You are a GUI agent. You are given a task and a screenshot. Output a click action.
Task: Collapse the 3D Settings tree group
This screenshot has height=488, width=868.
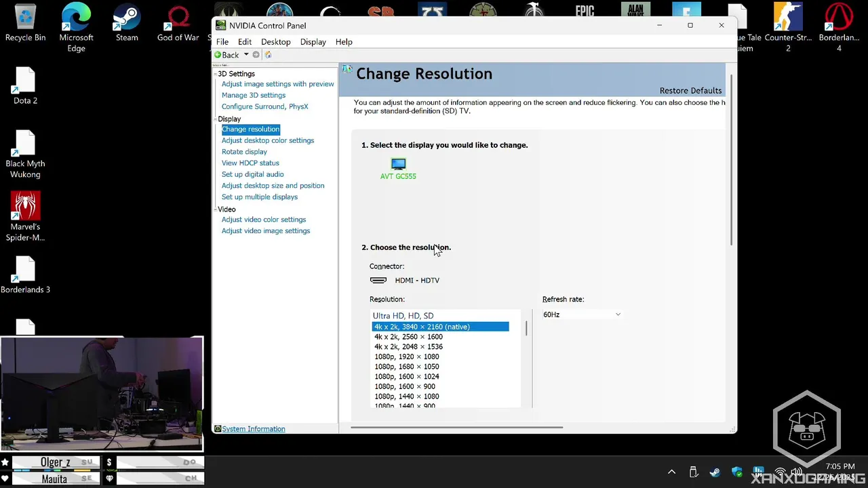click(216, 73)
